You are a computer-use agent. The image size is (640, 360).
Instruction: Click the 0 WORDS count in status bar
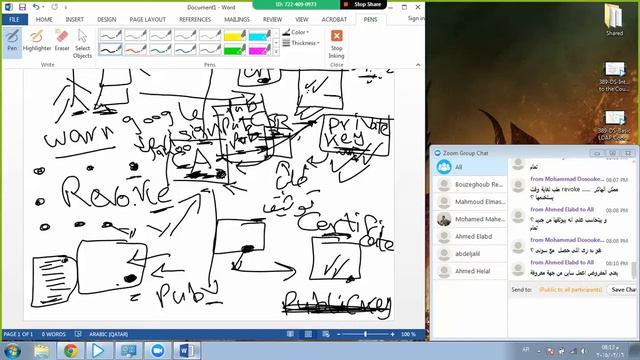coord(53,334)
